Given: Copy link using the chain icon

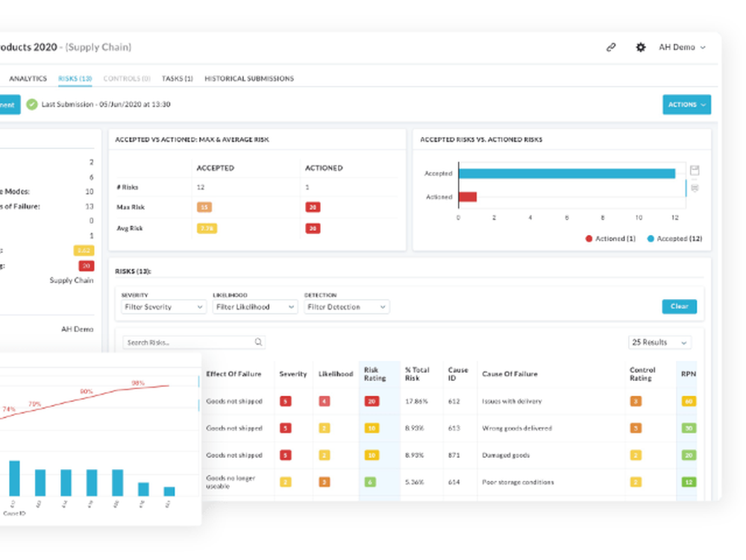Looking at the screenshot, I should coord(611,47).
